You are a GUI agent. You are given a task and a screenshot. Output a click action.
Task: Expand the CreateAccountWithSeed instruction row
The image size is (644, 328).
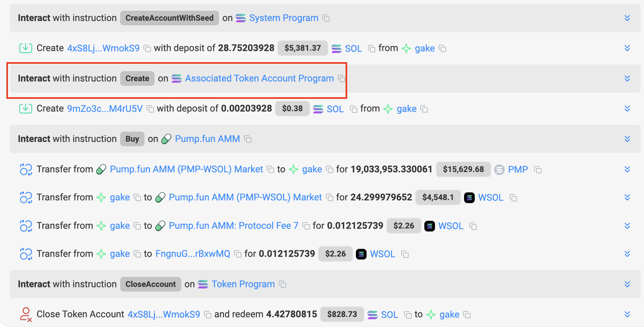627,18
